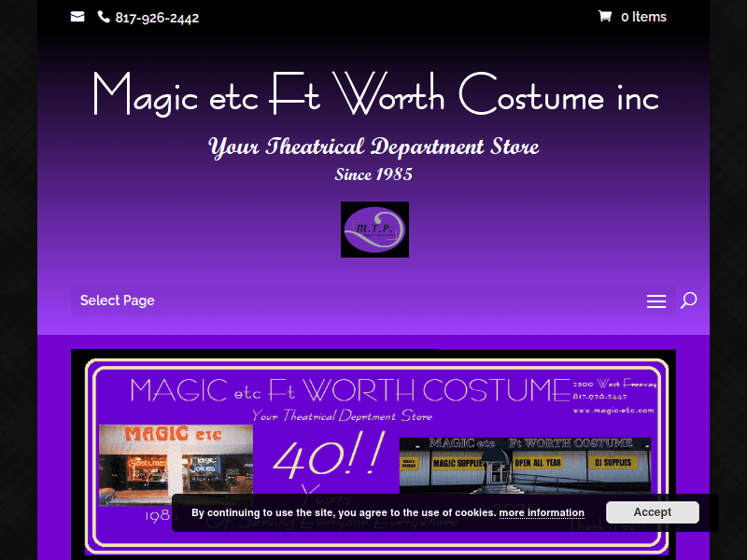Viewport: 747px width, 560px height.
Task: Expand the Select Page menu label
Action: click(x=118, y=301)
